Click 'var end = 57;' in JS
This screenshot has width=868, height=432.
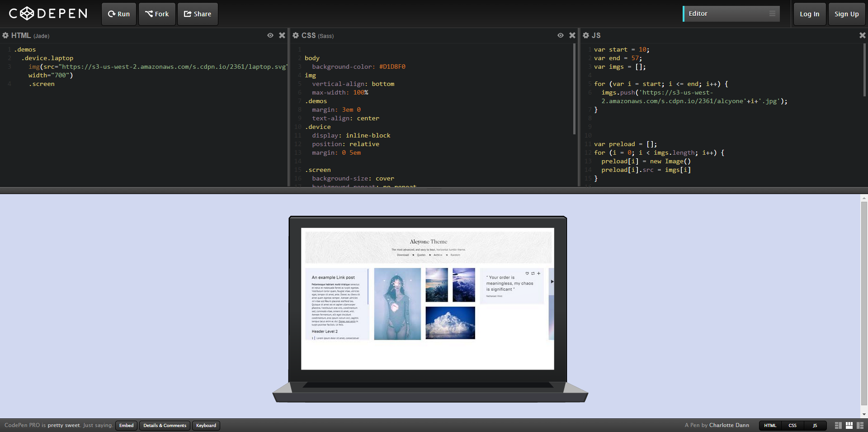(618, 58)
